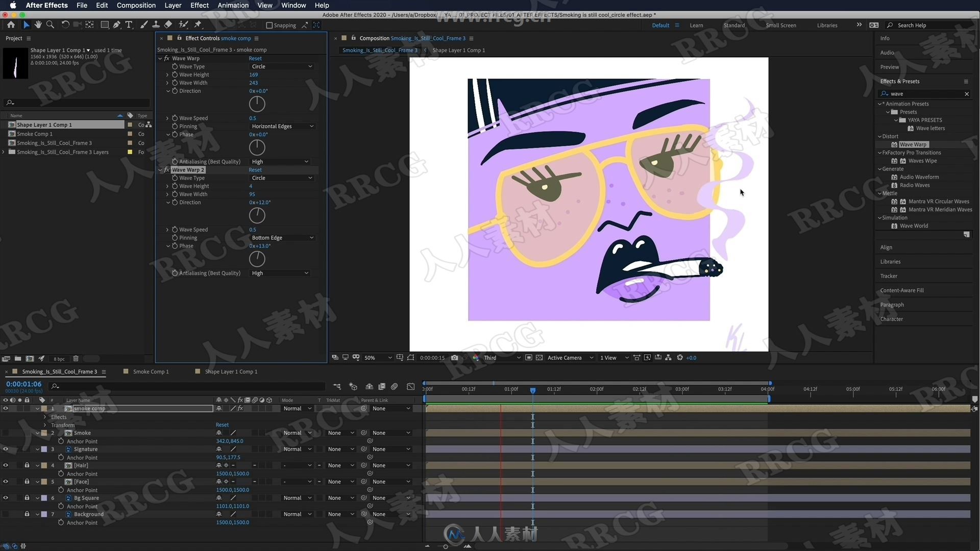Click the Region of Interest icon
The image size is (980, 551).
click(529, 358)
